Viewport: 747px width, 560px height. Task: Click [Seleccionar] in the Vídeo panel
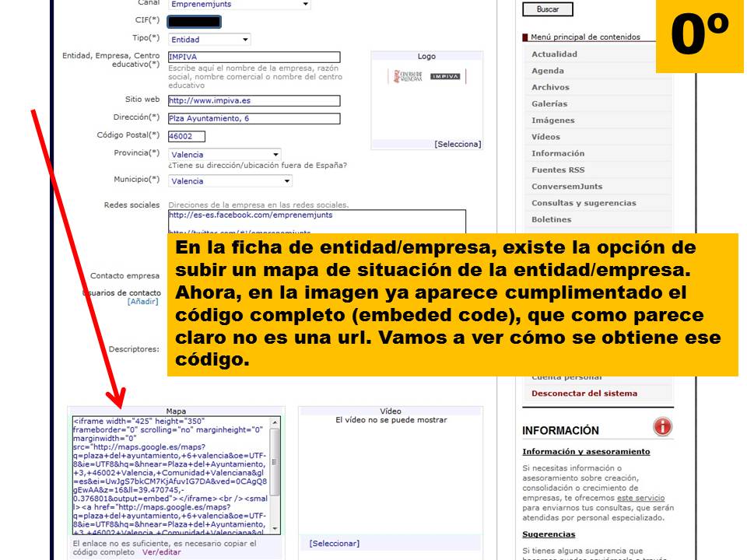click(334, 543)
